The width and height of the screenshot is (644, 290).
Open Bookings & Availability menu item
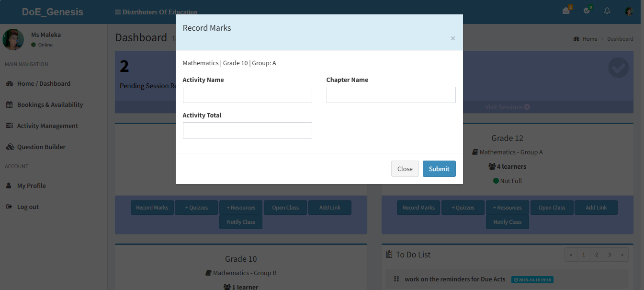tap(50, 104)
